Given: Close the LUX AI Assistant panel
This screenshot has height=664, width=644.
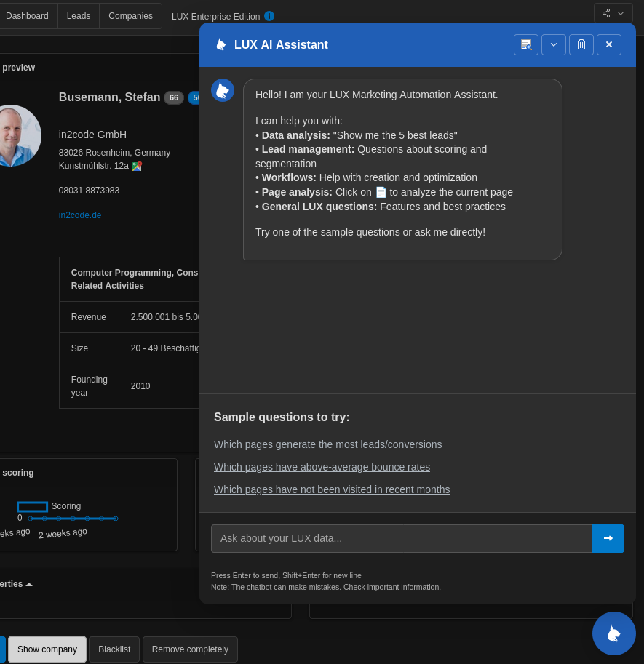Looking at the screenshot, I should coord(609,44).
